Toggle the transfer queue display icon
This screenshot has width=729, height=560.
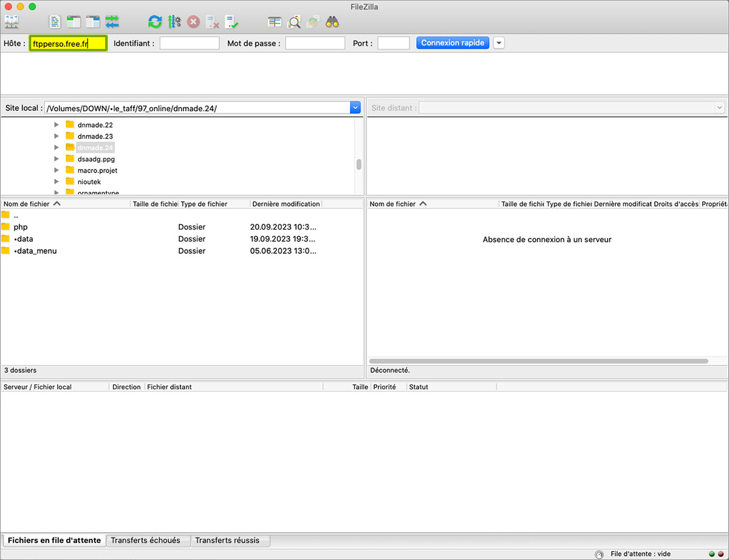coord(112,22)
